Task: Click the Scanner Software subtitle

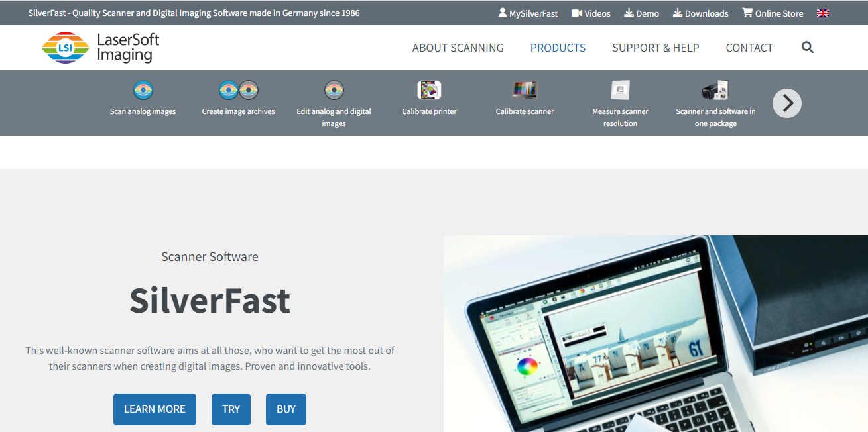Action: 210,256
